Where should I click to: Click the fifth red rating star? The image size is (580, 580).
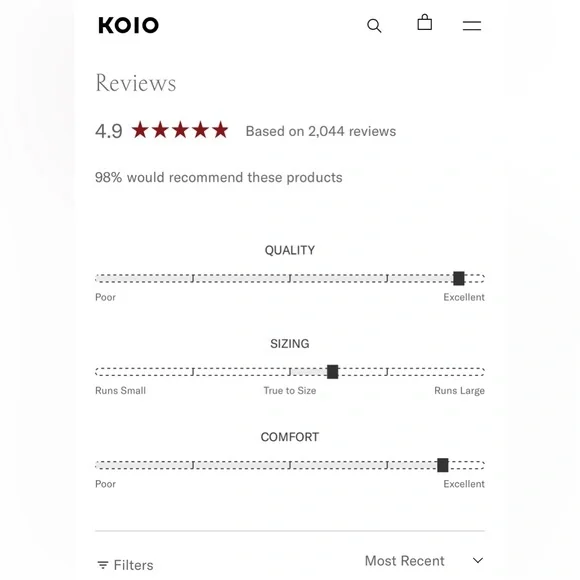220,130
